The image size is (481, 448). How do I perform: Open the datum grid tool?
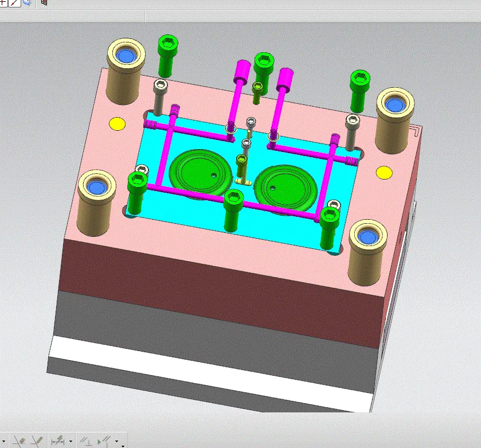(x=44, y=3)
